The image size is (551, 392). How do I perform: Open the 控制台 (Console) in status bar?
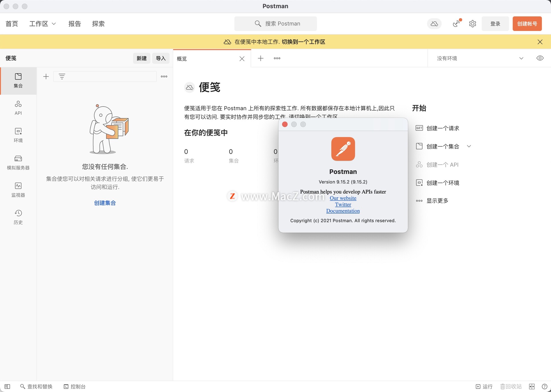[x=75, y=387]
